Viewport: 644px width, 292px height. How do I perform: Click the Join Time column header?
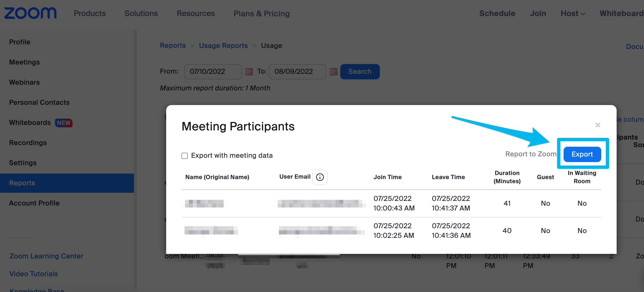coord(388,177)
